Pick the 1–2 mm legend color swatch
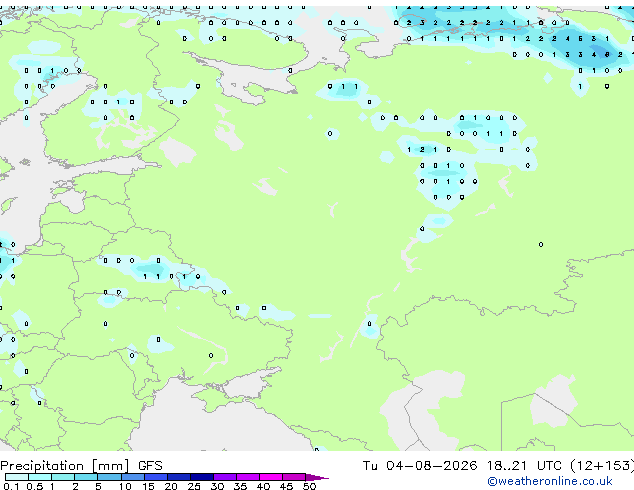634x490 pixels. click(63, 477)
